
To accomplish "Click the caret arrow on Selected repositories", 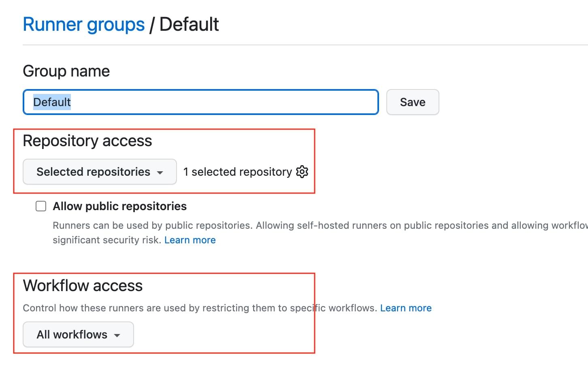I will (x=160, y=172).
